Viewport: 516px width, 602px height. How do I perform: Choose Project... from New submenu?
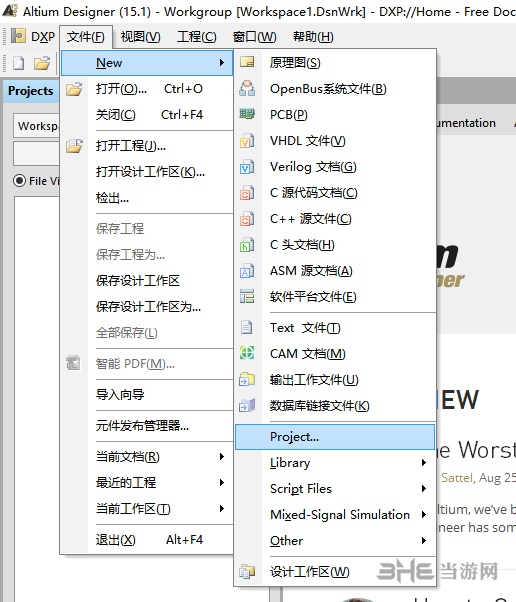coord(335,437)
